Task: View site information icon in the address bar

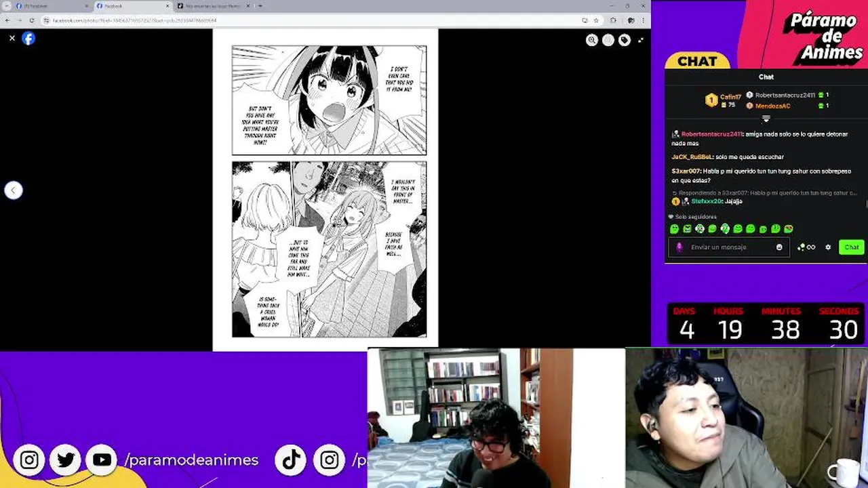Action: point(47,20)
